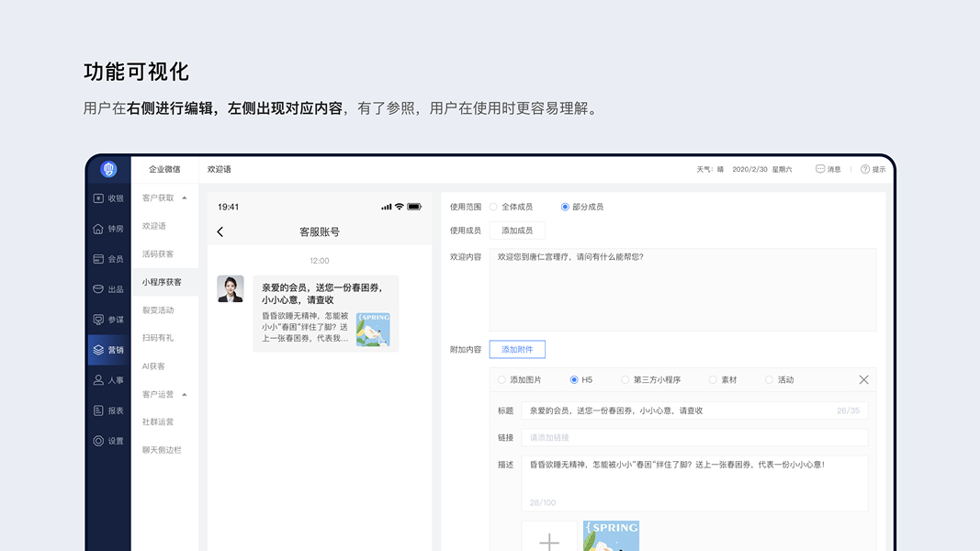The height and width of the screenshot is (551, 980).
Task: Open AI获客 submenu item
Action: click(x=153, y=366)
